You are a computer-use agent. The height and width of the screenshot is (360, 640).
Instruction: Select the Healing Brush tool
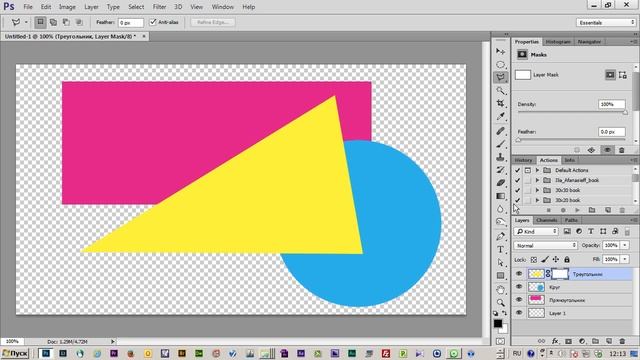pos(500,131)
